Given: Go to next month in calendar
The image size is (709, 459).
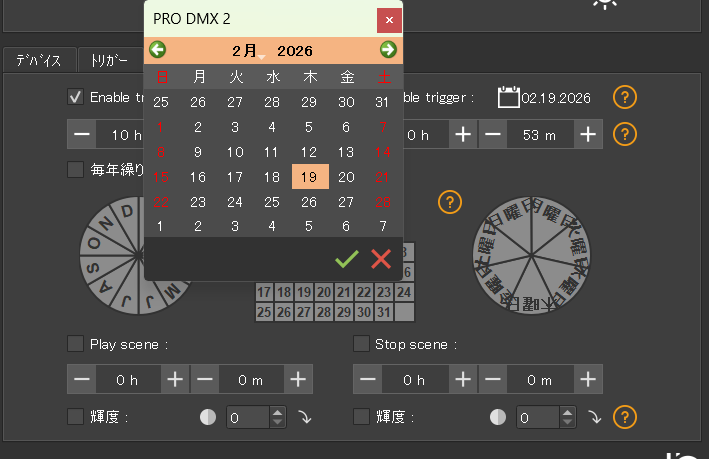Looking at the screenshot, I should (x=388, y=50).
